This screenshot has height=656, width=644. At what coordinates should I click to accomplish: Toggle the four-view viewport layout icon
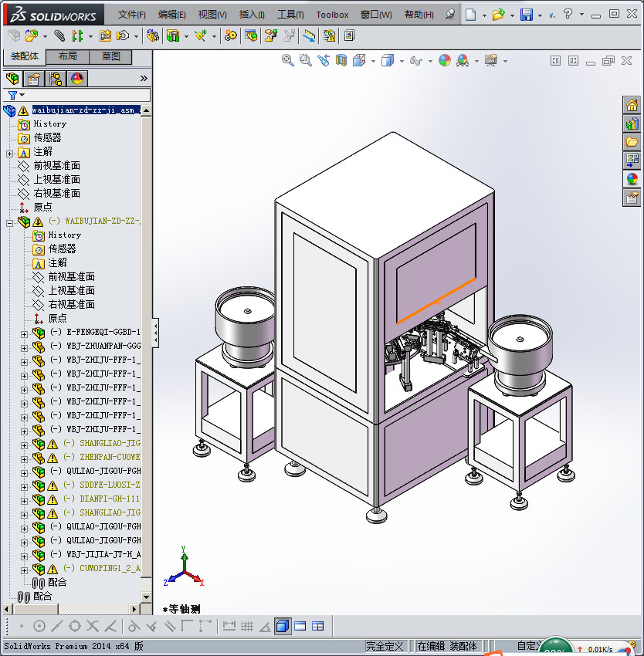click(318, 627)
